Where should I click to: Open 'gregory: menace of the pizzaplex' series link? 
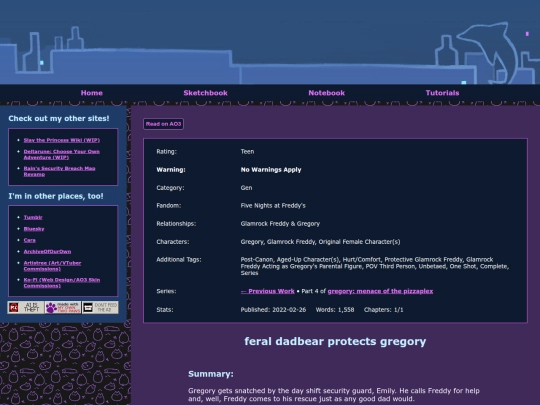tap(380, 291)
